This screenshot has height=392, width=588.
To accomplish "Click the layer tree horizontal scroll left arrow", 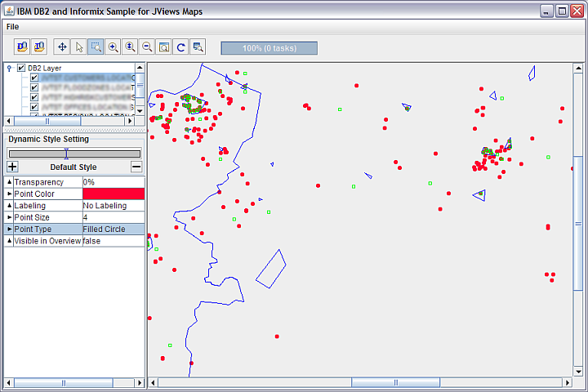I will [9, 121].
